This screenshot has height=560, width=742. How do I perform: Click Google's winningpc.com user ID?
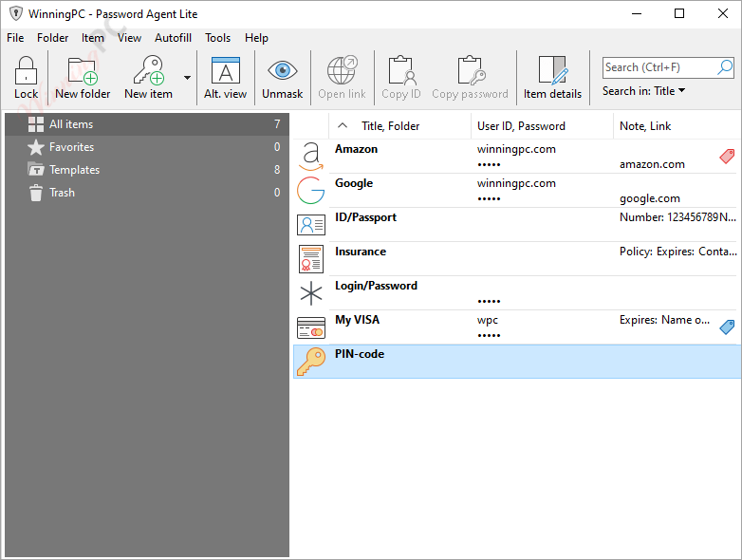pos(516,183)
